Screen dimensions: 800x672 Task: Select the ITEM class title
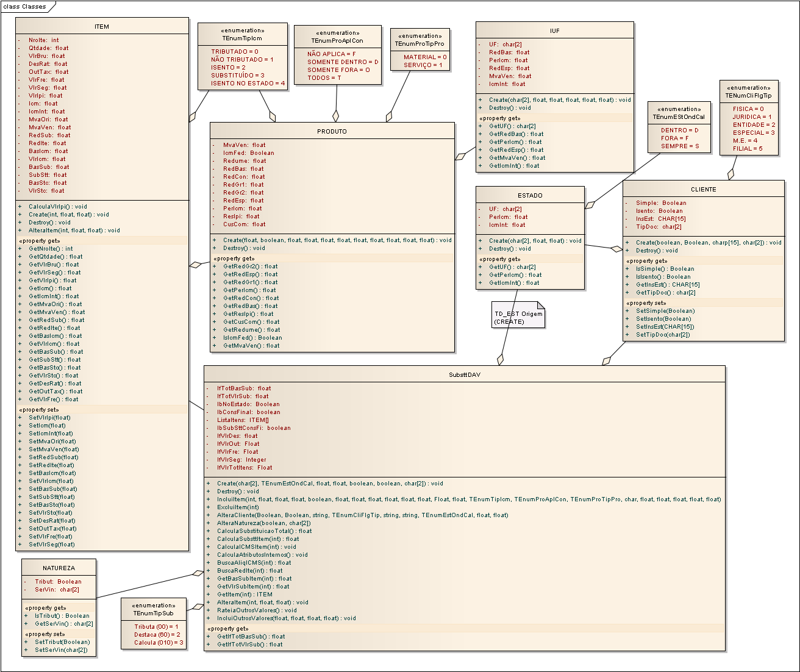click(102, 27)
